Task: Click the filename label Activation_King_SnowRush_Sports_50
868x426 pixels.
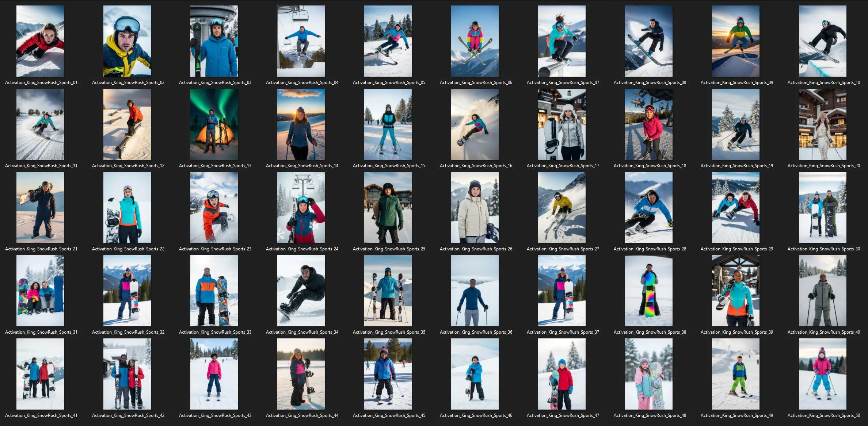Action: (x=823, y=415)
